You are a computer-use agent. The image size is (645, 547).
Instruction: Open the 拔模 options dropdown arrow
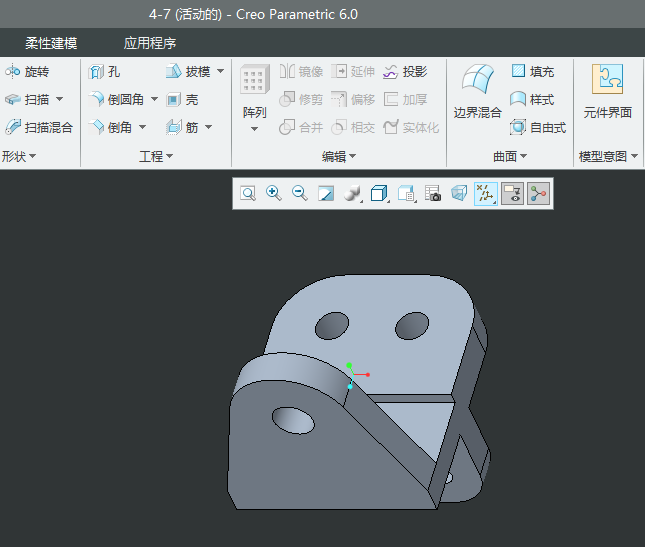[220, 71]
